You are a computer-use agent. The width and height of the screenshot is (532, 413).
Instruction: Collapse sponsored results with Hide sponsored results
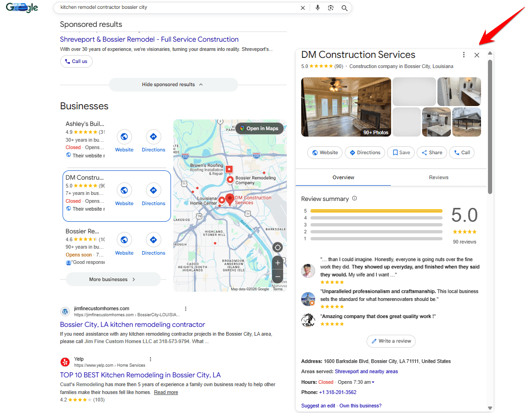coord(173,85)
